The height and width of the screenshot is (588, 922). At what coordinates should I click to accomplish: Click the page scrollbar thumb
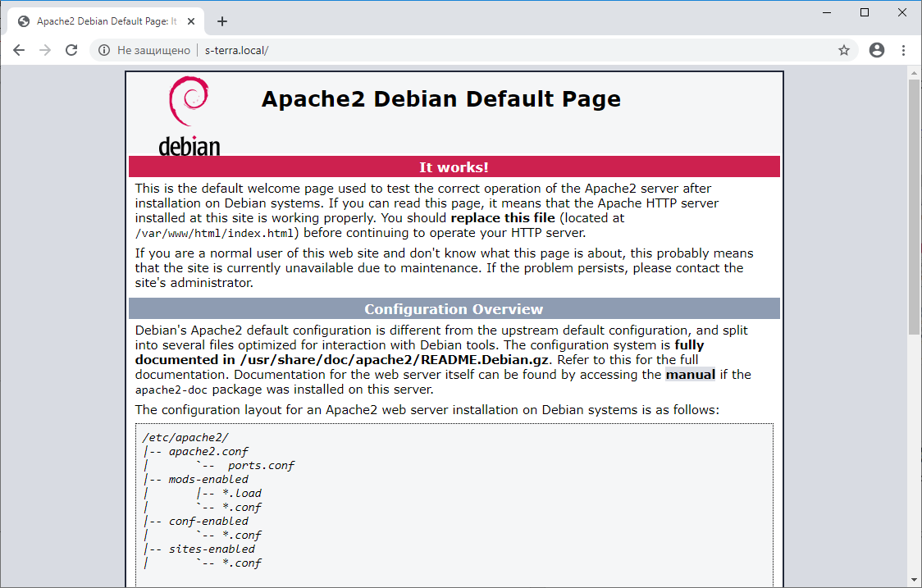pos(914,206)
